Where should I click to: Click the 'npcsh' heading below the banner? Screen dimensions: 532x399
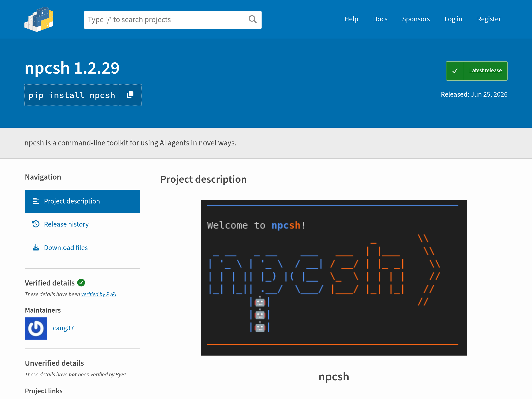point(334,376)
